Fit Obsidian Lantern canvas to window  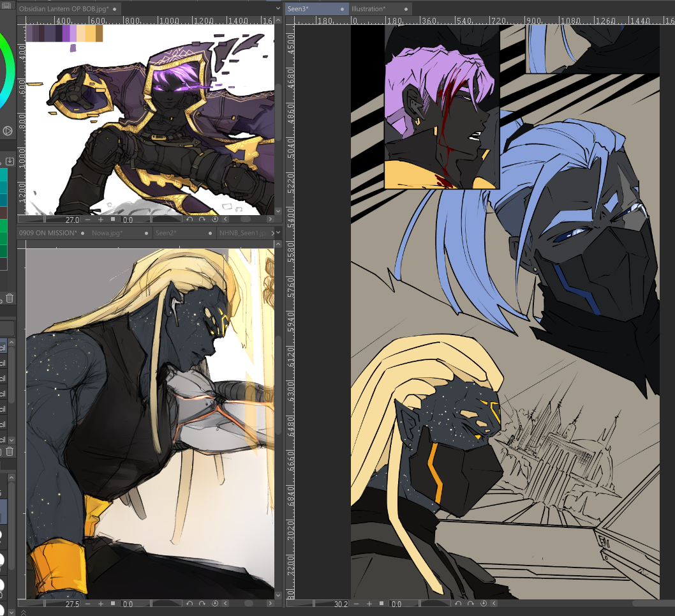pos(113,219)
